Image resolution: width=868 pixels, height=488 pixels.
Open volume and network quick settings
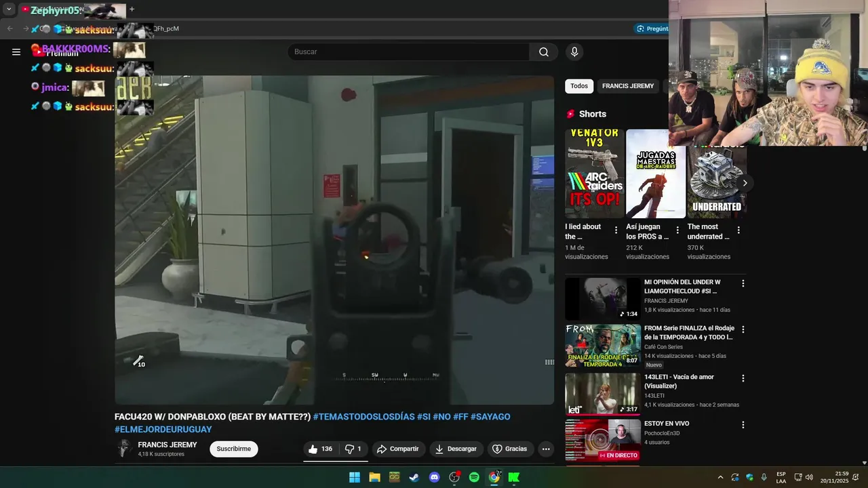click(x=804, y=477)
